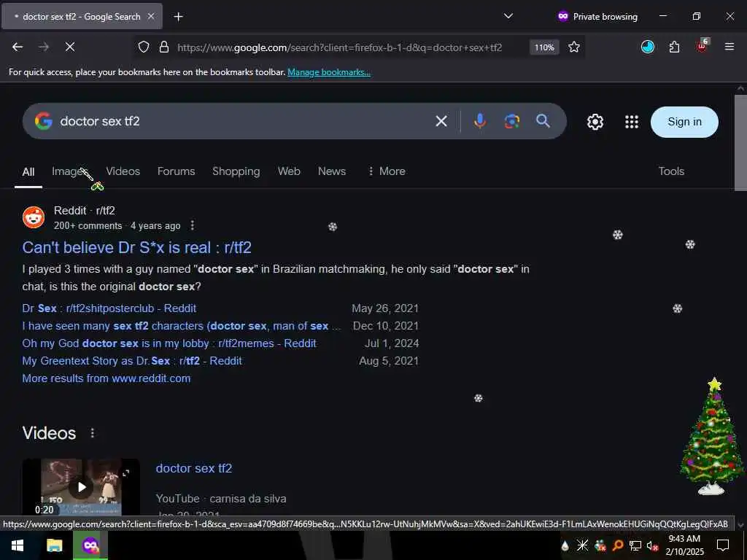Select Firefox private window in taskbar
The image size is (747, 560).
tap(90, 545)
